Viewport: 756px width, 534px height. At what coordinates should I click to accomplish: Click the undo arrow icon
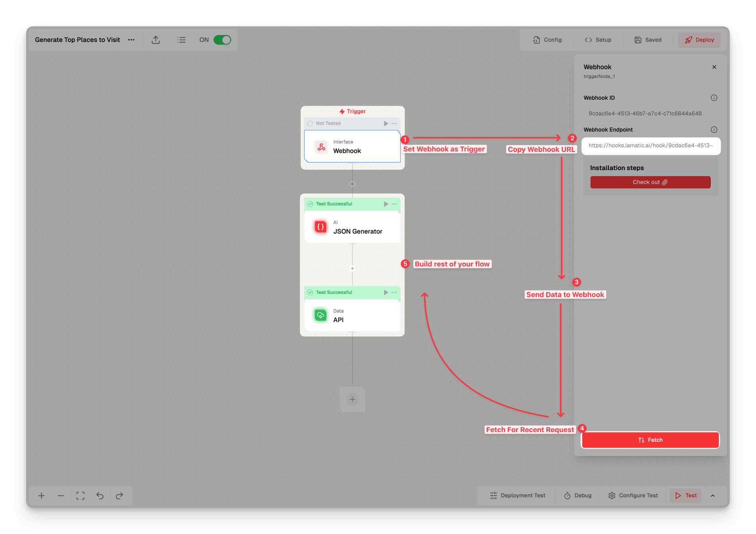[x=100, y=495]
